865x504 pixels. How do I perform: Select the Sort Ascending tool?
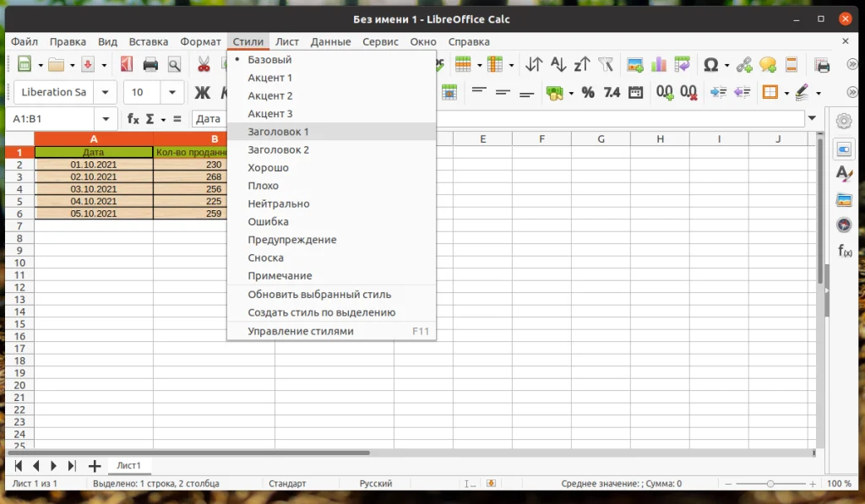pyautogui.click(x=558, y=63)
